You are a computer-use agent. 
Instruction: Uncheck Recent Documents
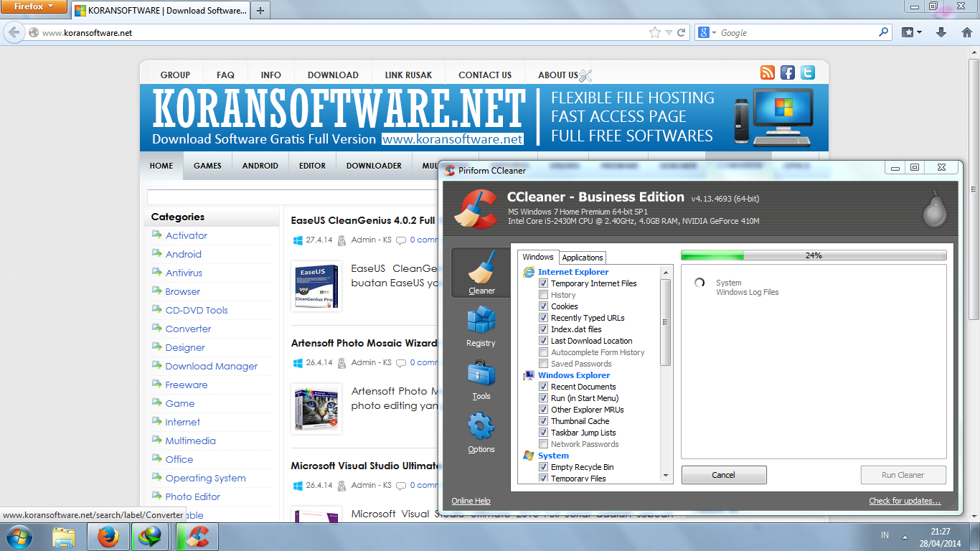(x=544, y=387)
